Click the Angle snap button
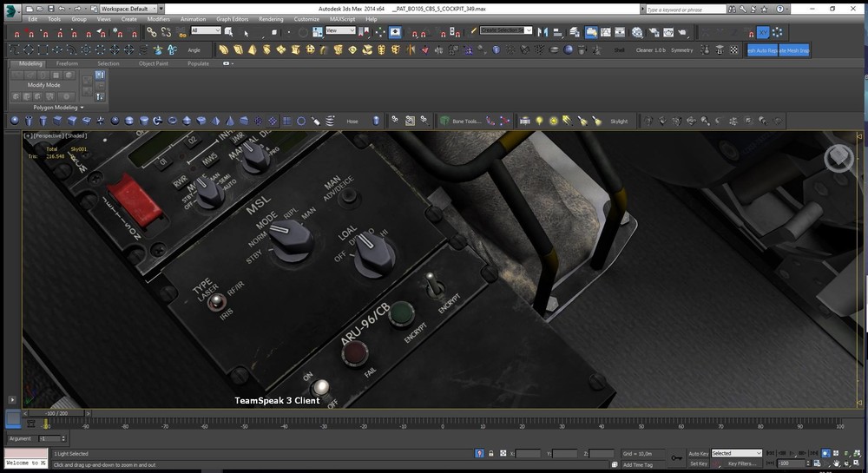Screen dimensions: 868x473 194,50
